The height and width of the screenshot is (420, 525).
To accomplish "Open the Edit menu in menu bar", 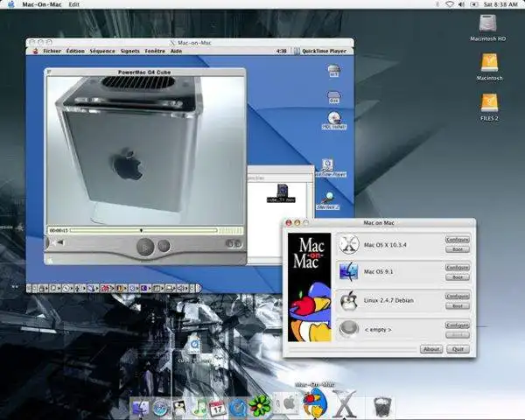I will pyautogui.click(x=73, y=4).
